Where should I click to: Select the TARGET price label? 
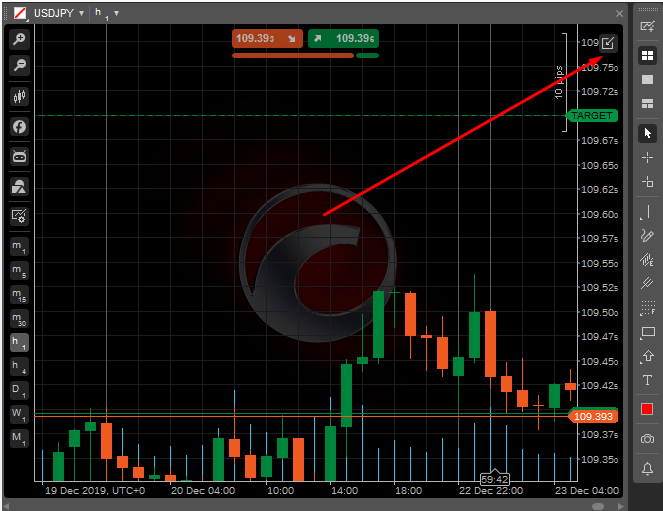coord(592,115)
